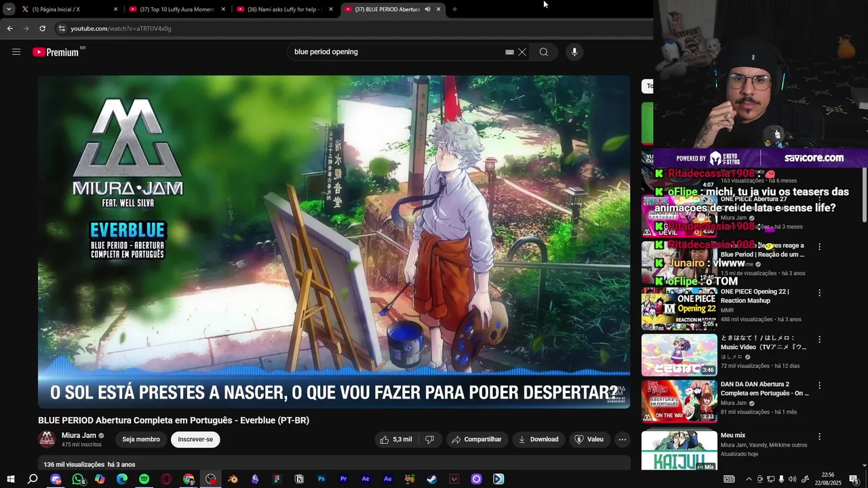Like the video showing 5,3 mil
This screenshot has width=868, height=488.
pyautogui.click(x=396, y=439)
